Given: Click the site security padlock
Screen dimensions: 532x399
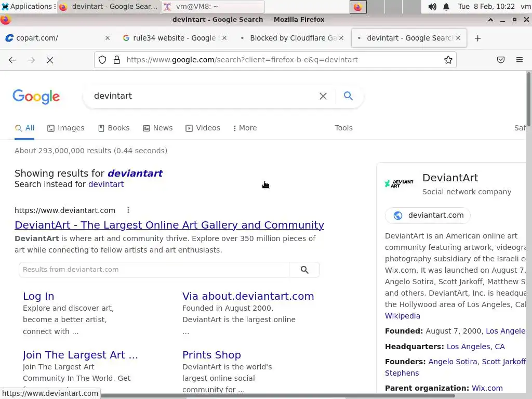Looking at the screenshot, I should point(117,60).
